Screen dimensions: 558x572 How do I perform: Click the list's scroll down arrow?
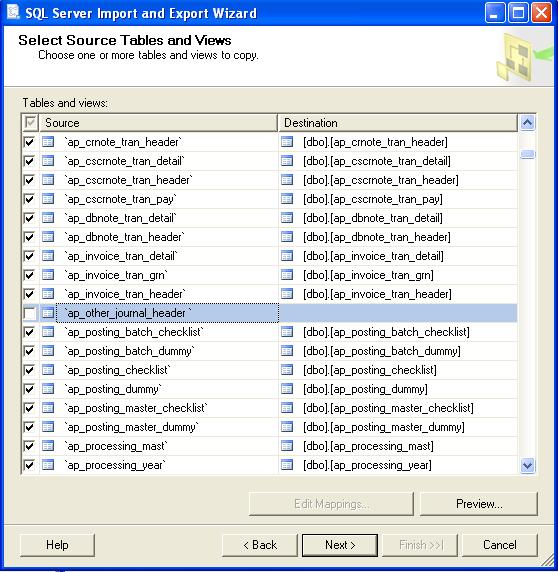(x=527, y=465)
